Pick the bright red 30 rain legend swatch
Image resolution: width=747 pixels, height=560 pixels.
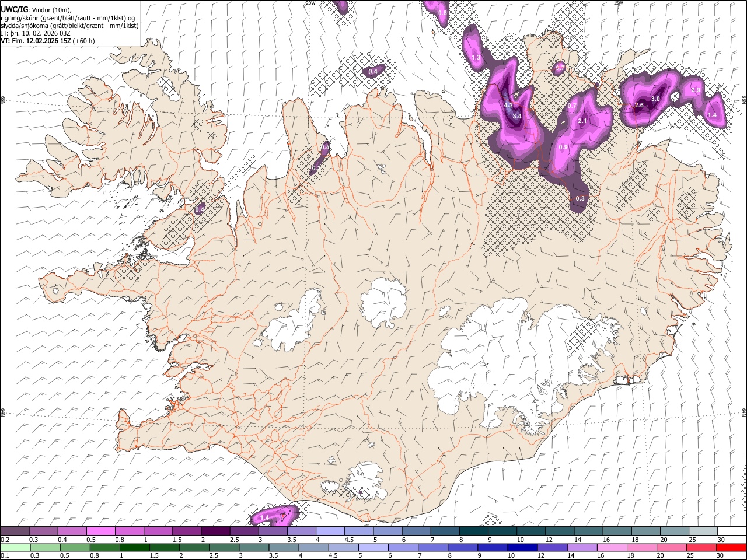[x=731, y=547]
